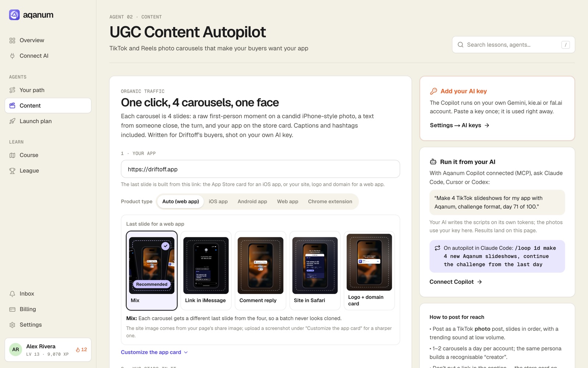Open the Overview page
588x368 pixels.
(x=48, y=40)
